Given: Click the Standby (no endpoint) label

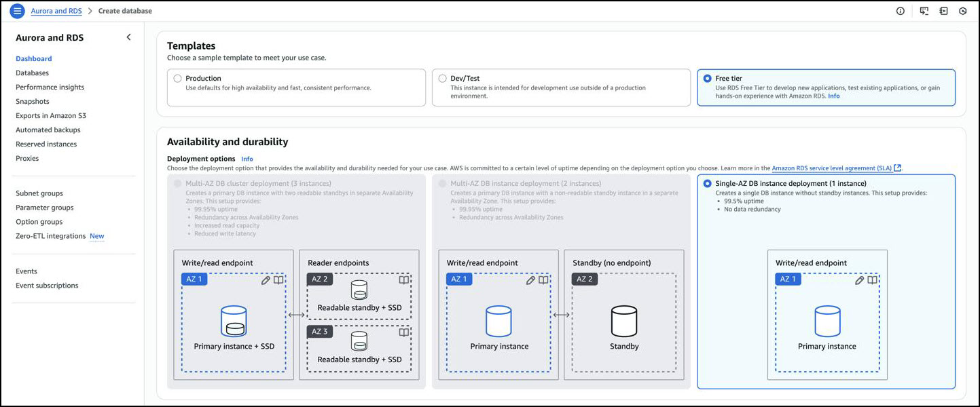Looking at the screenshot, I should (x=612, y=263).
